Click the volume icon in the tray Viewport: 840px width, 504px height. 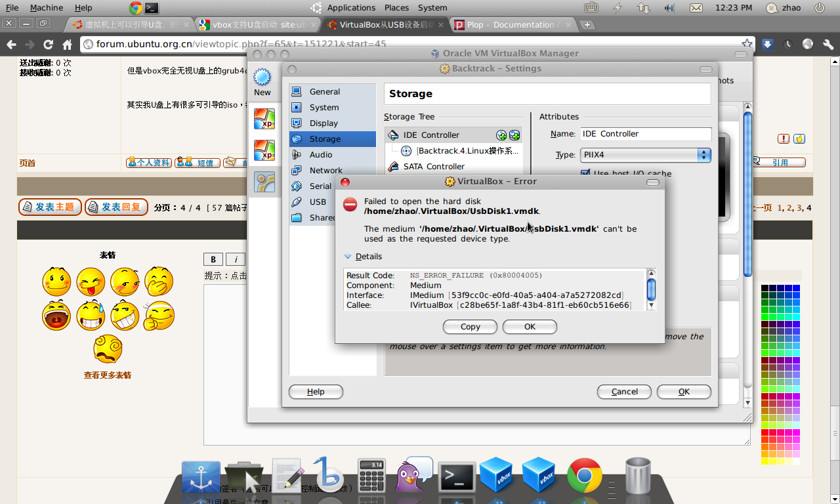click(669, 8)
